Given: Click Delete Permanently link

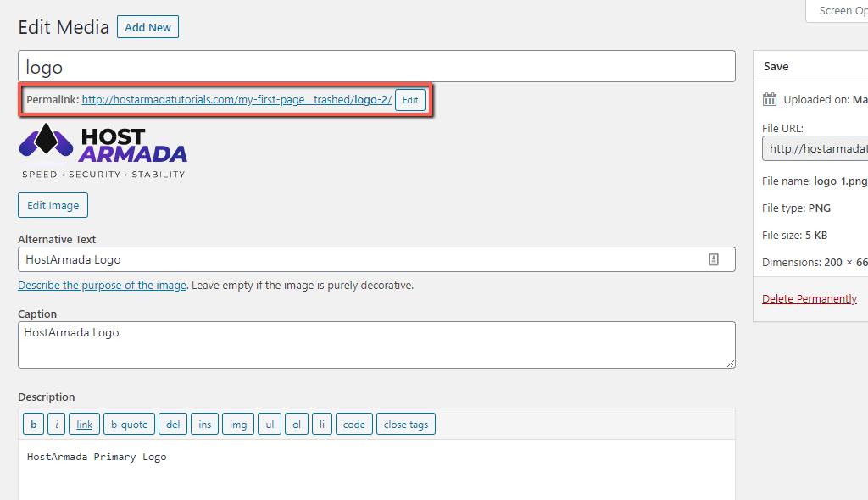Looking at the screenshot, I should click(810, 299).
